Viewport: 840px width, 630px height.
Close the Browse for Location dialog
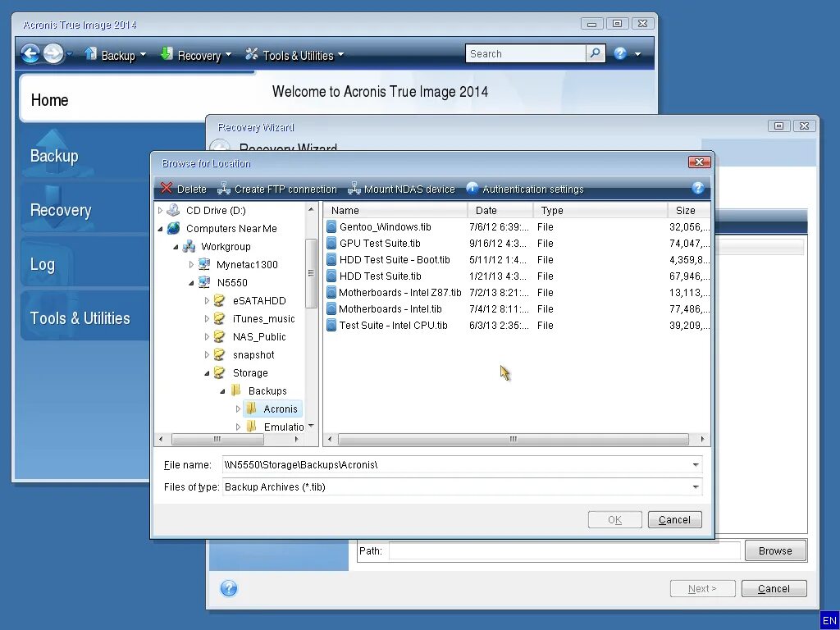[699, 162]
